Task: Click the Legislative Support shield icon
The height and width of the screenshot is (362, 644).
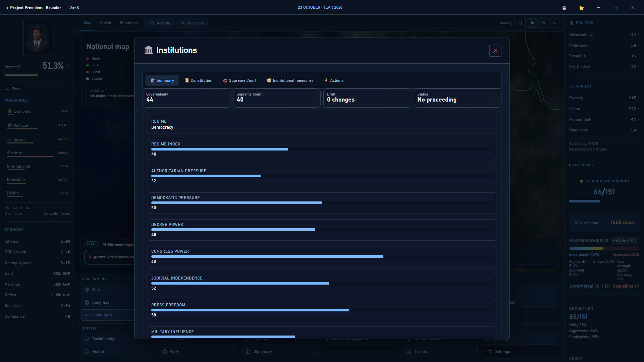Action: (x=581, y=181)
